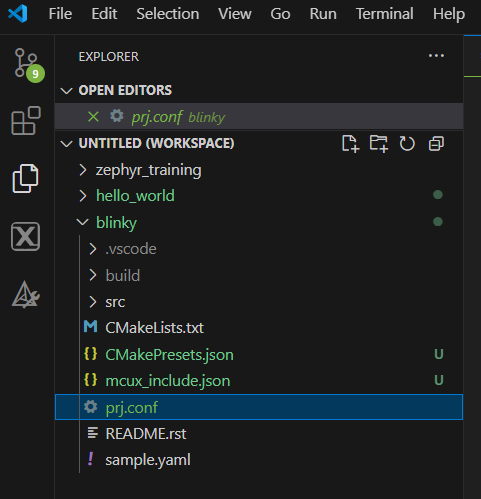This screenshot has height=499, width=481.
Task: Open the Run menu
Action: pyautogui.click(x=323, y=14)
